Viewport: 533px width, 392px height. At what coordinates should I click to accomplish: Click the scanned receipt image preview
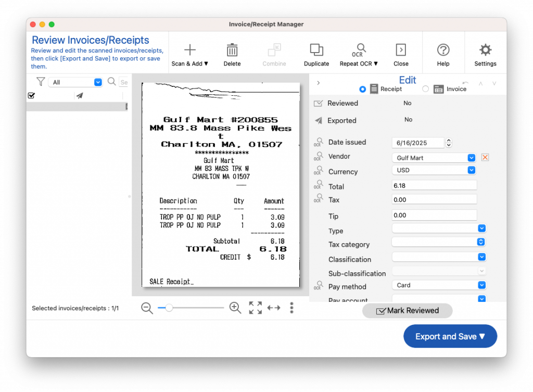click(221, 185)
